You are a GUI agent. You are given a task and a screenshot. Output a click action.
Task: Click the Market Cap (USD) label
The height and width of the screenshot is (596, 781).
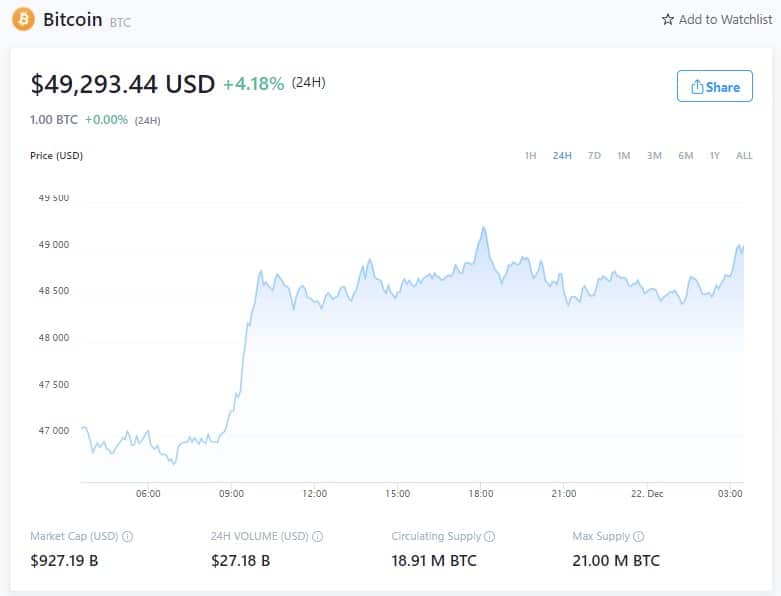point(74,536)
